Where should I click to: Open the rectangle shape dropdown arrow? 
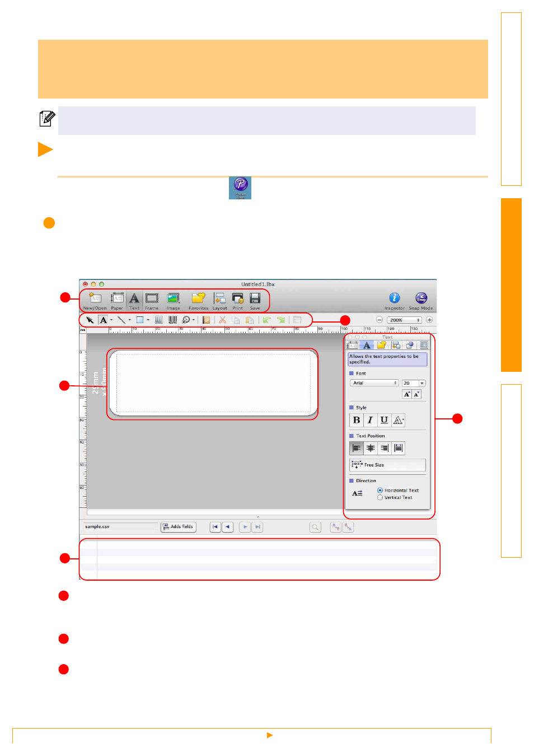[x=148, y=320]
